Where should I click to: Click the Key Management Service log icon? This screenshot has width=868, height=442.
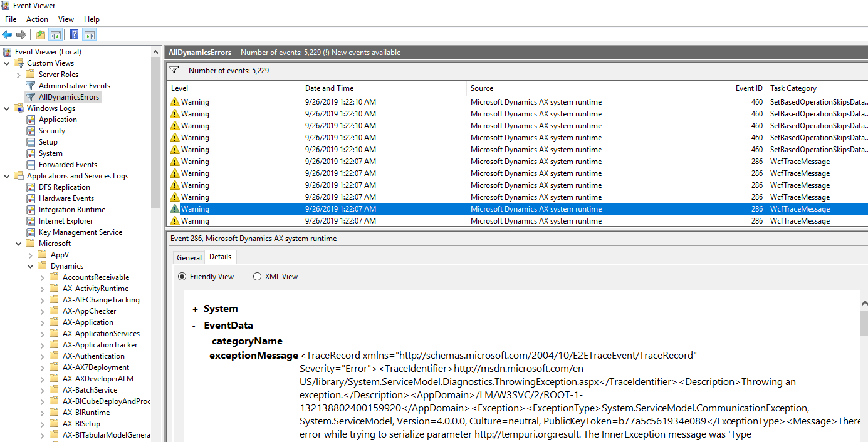(x=30, y=232)
